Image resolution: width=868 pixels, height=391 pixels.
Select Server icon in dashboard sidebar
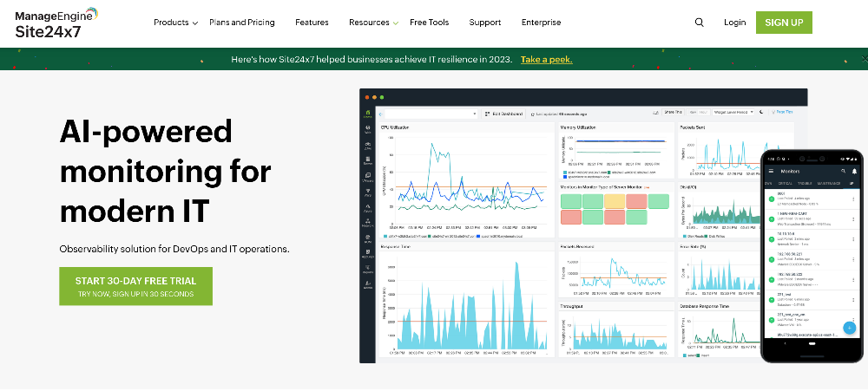[x=367, y=160]
